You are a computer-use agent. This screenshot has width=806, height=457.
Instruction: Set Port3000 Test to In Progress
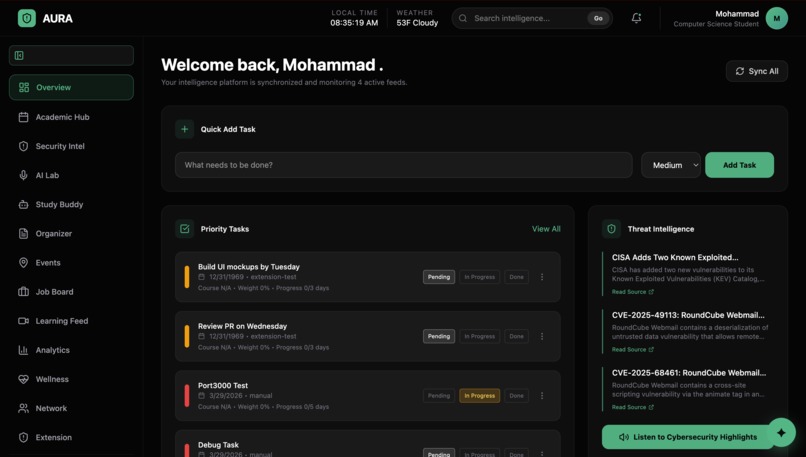pos(480,396)
